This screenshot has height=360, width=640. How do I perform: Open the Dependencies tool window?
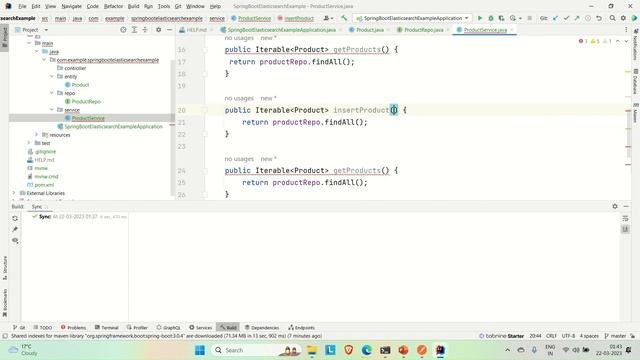tap(262, 327)
